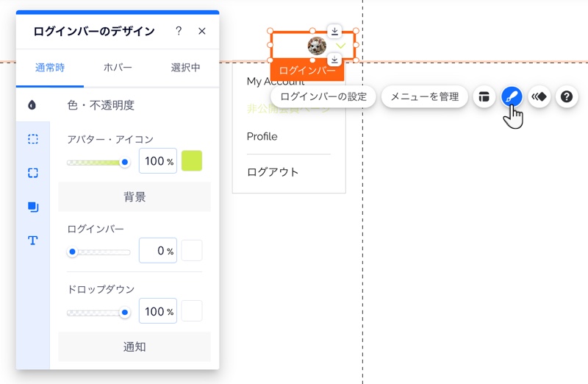Click the ドロップダウン opacity slider

click(98, 313)
